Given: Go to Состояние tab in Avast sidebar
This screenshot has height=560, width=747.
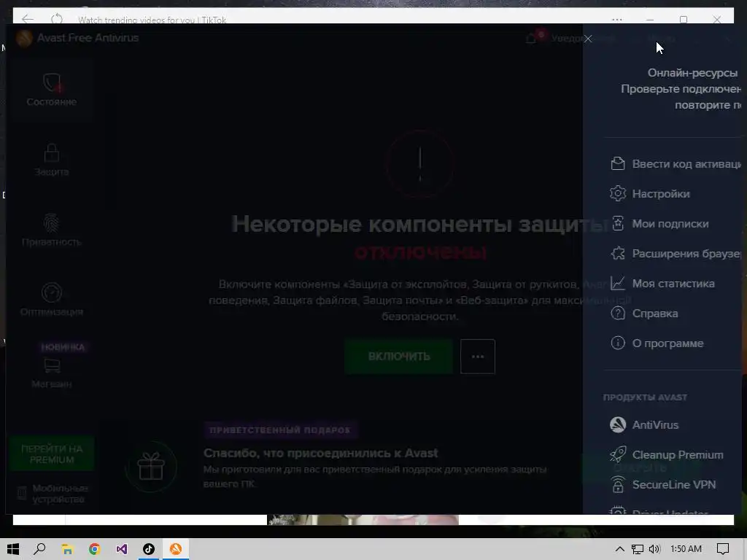Looking at the screenshot, I should coord(52,90).
